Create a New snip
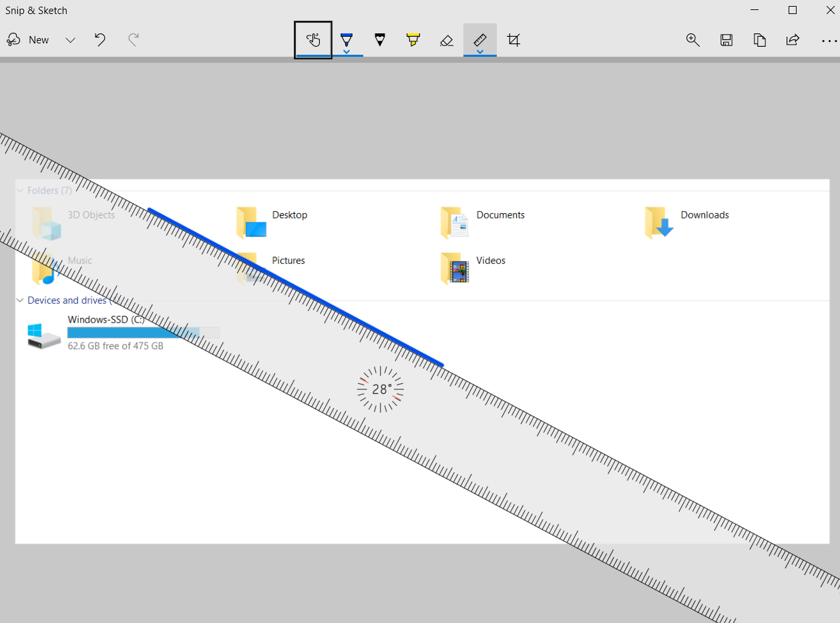The height and width of the screenshot is (623, 840). pyautogui.click(x=27, y=40)
